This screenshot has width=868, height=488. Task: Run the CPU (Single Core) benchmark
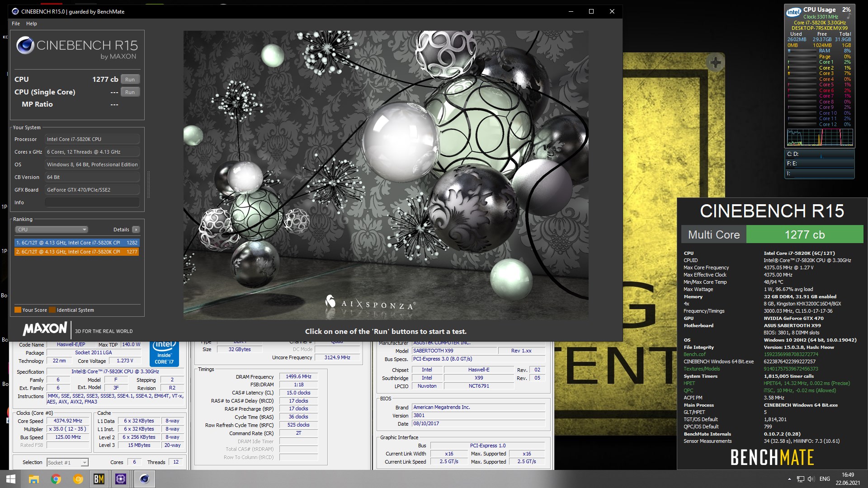130,92
